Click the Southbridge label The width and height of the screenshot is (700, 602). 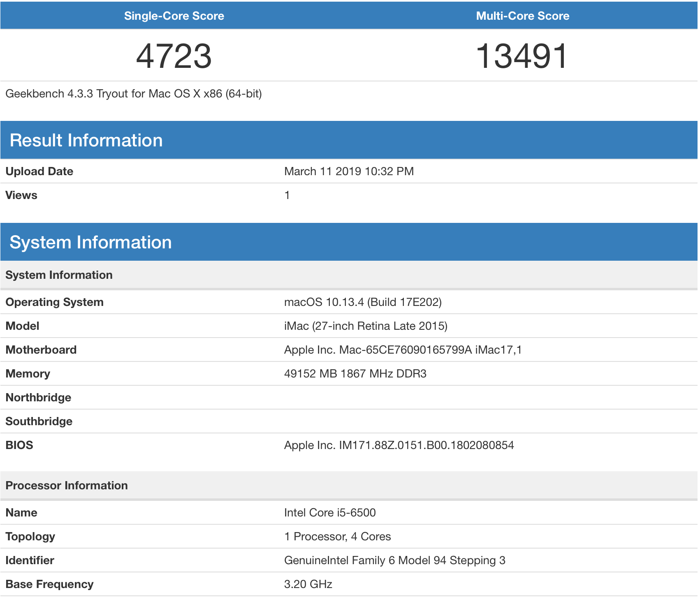tap(39, 421)
